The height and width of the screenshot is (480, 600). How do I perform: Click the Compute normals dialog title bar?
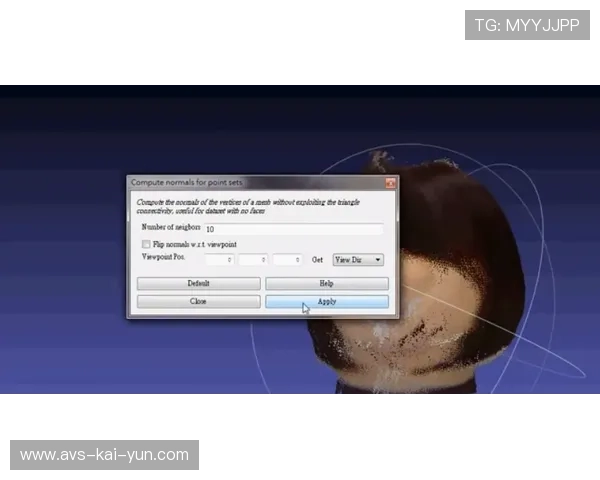[x=240, y=183]
